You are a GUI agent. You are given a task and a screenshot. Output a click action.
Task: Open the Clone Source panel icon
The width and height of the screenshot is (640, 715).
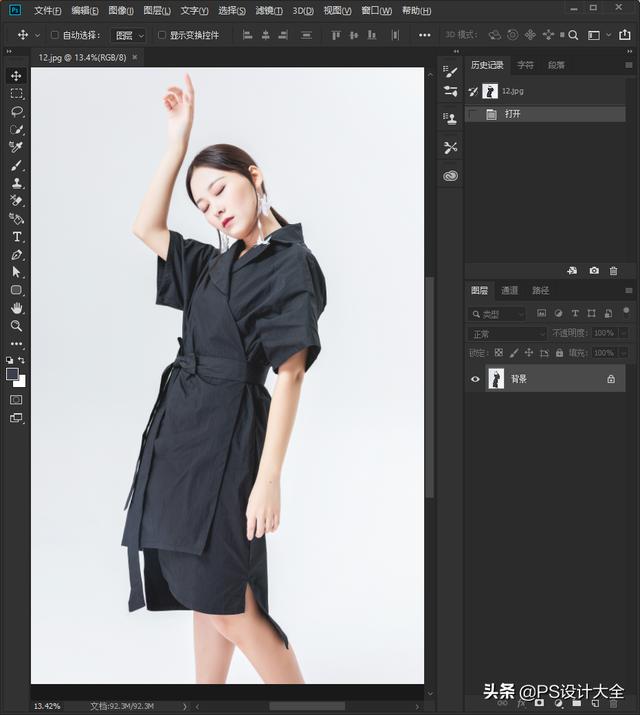(450, 119)
